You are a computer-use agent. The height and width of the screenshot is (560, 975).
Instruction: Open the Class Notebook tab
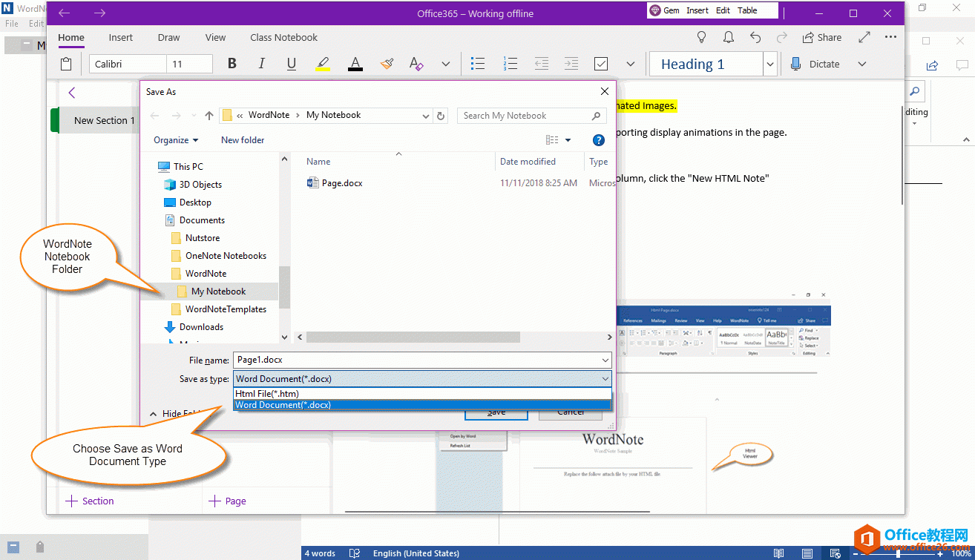[x=284, y=37]
